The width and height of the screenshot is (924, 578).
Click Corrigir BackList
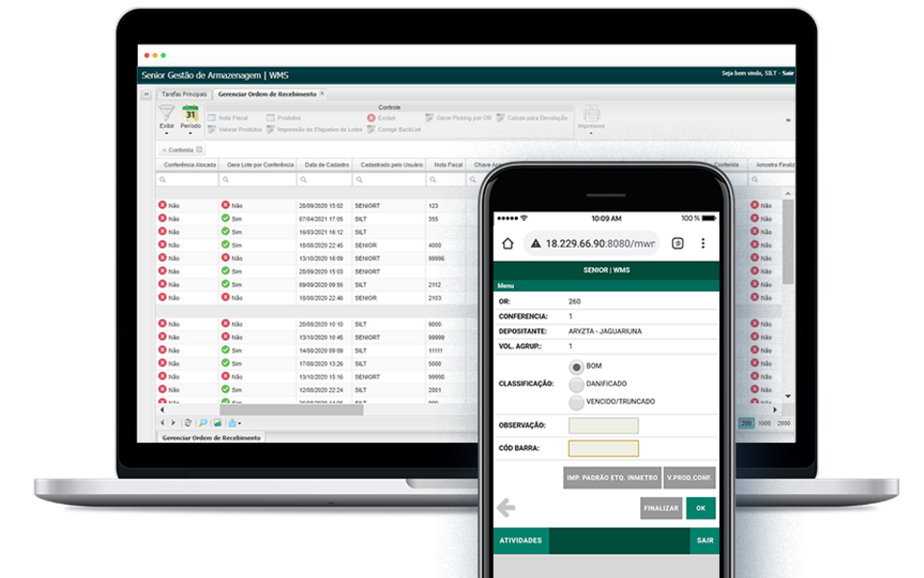[394, 130]
